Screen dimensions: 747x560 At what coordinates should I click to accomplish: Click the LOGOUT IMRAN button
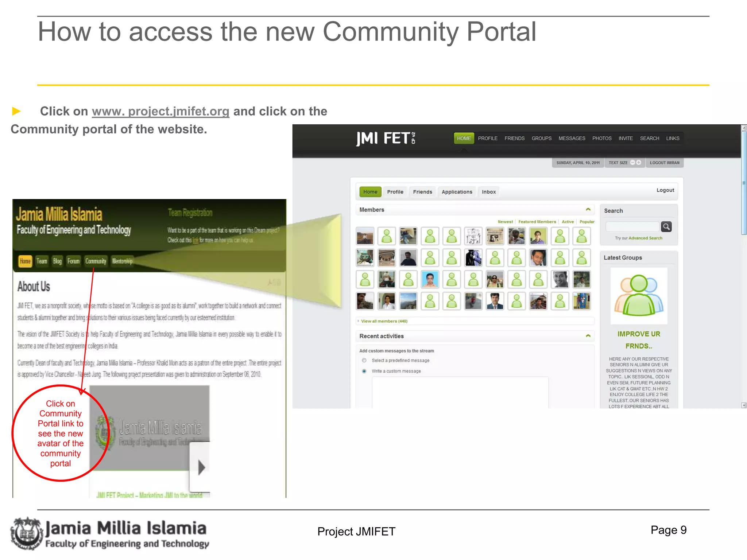click(x=664, y=163)
